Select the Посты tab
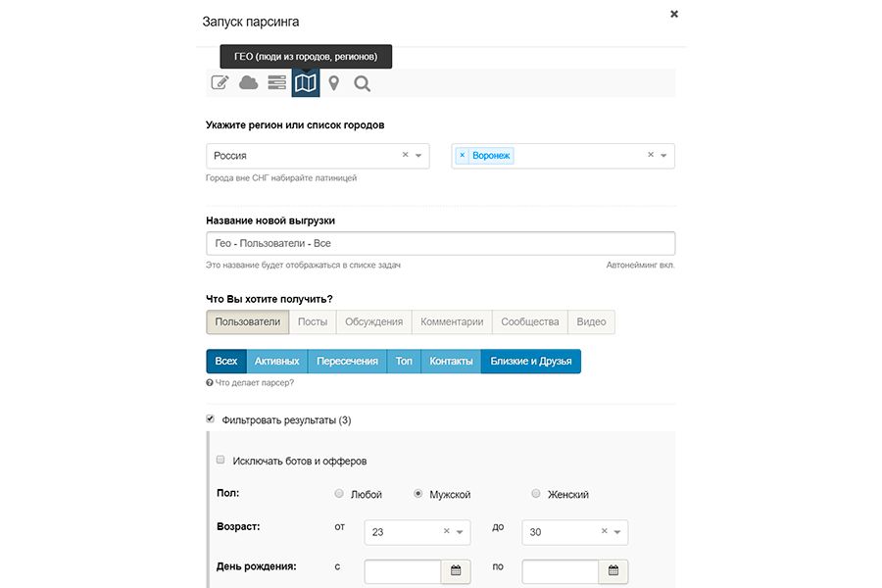 [x=313, y=321]
